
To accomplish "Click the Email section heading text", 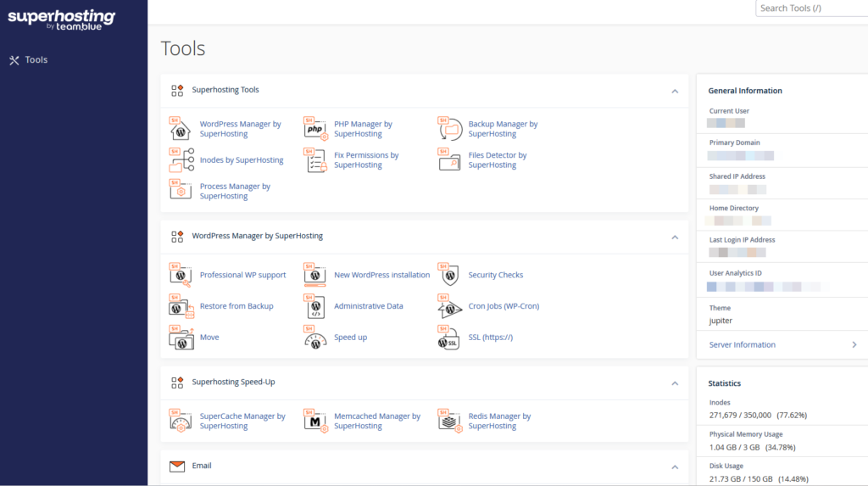I will point(202,466).
